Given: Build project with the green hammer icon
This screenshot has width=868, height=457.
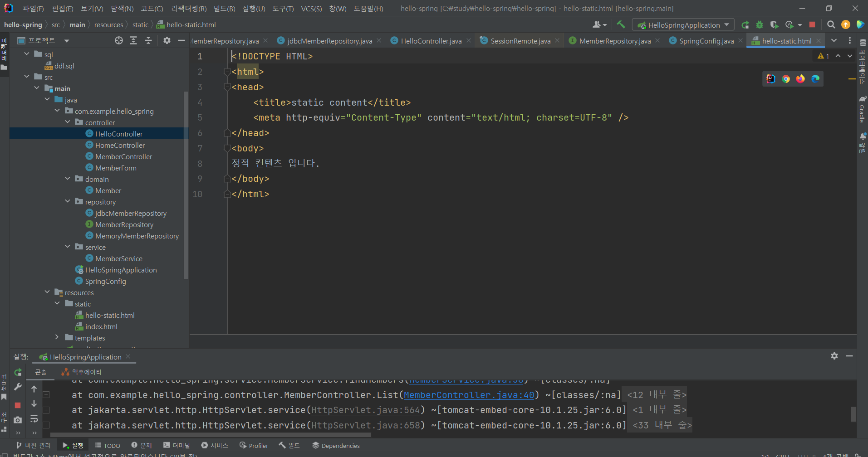Looking at the screenshot, I should tap(621, 24).
